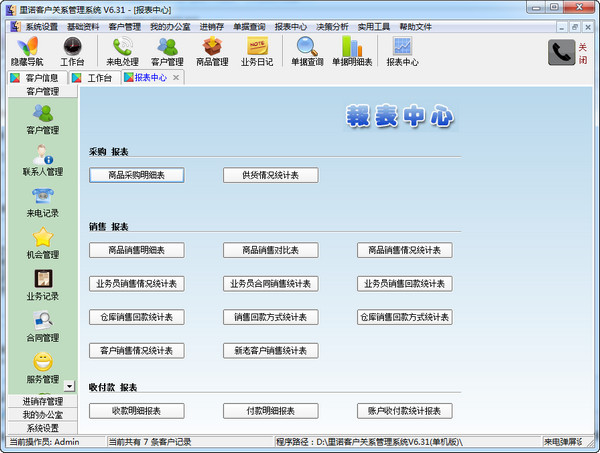Open the 实用工具 menu
Image resolution: width=600 pixels, height=453 pixels.
[373, 27]
